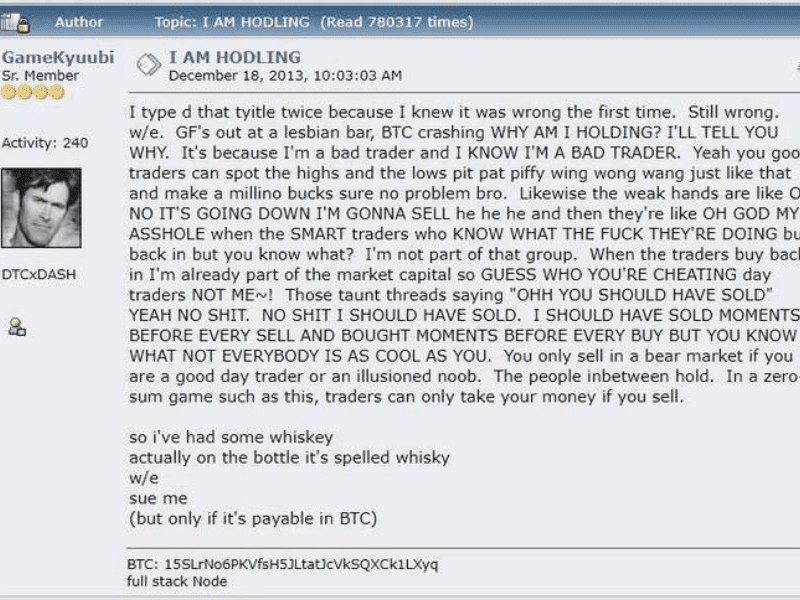800x600 pixels.
Task: Open the user profile icon under DTCxDASH
Action: coord(17,326)
